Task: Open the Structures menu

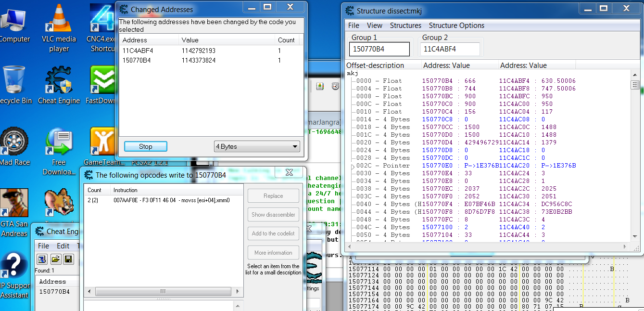Action: [x=405, y=26]
